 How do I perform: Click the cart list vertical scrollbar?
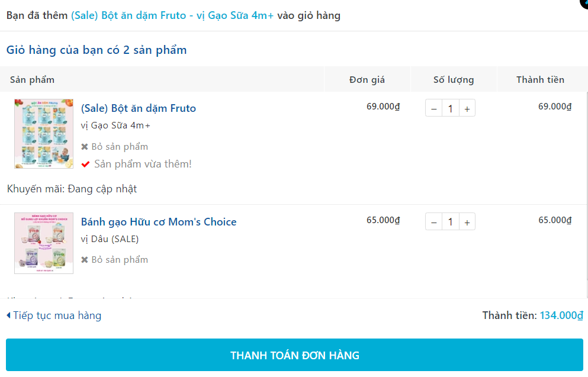pos(586,195)
